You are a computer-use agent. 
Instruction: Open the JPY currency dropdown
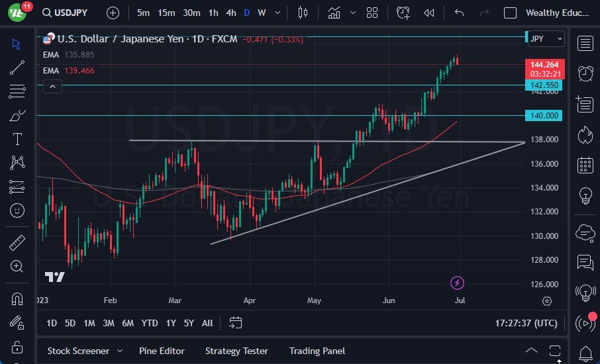(545, 39)
